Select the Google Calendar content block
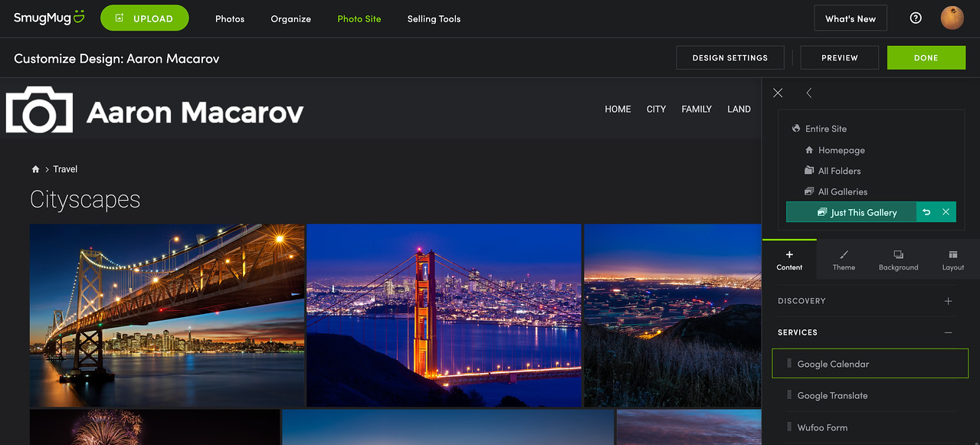The width and height of the screenshot is (980, 445). [x=870, y=364]
